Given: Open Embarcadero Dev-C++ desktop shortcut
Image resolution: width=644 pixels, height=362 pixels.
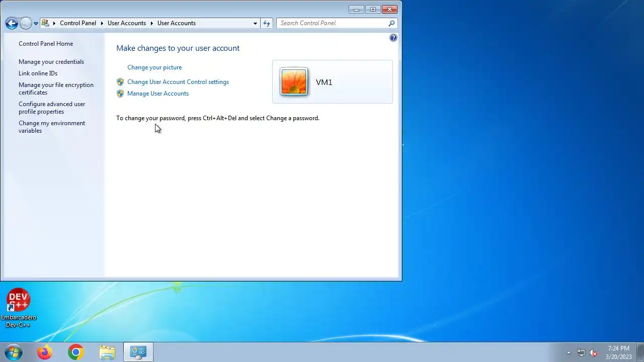Looking at the screenshot, I should pyautogui.click(x=19, y=308).
